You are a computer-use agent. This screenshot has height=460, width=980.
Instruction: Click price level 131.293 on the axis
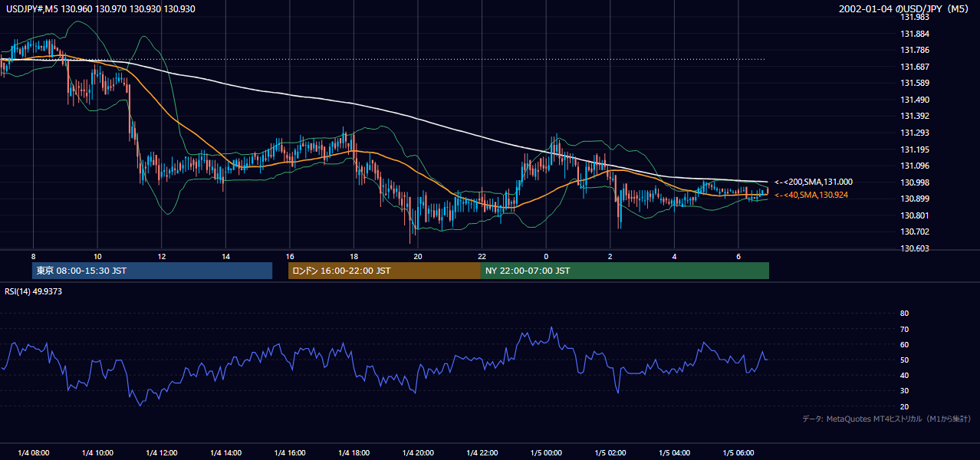click(x=914, y=133)
